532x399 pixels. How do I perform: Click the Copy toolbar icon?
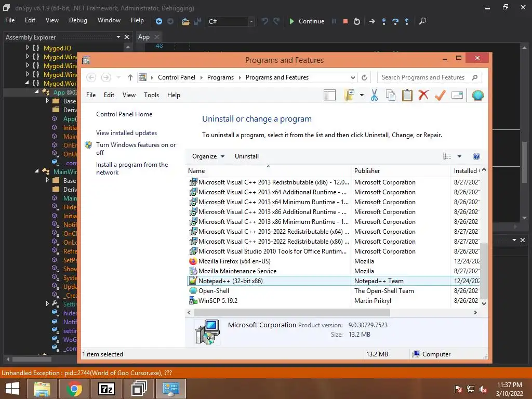(391, 96)
